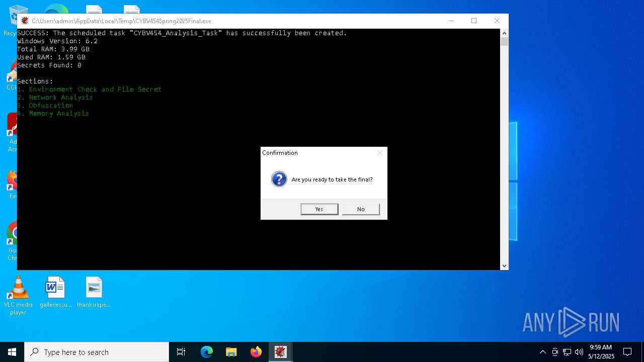Click the blue question mark icon
Image resolution: width=644 pixels, height=362 pixels.
coord(279,179)
